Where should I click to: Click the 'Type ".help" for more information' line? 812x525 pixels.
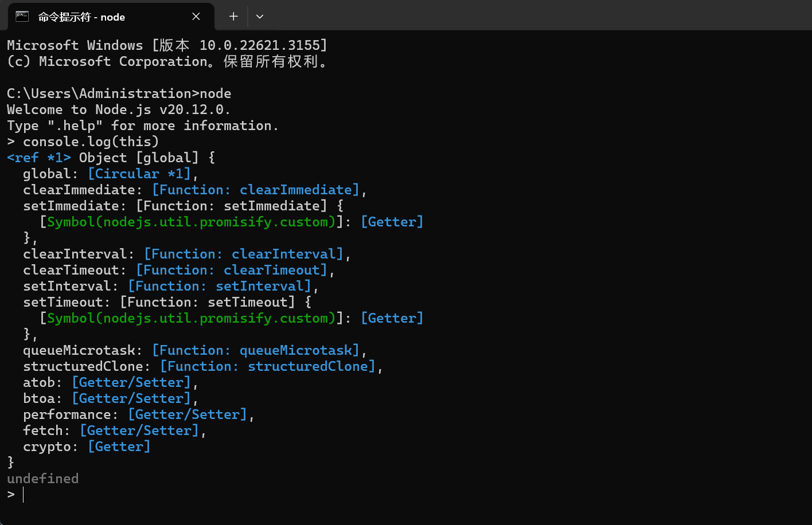(143, 126)
